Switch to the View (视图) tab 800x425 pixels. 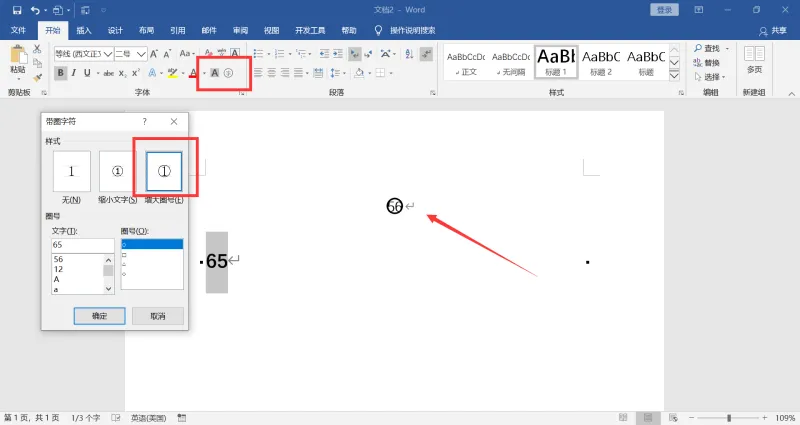tap(271, 31)
